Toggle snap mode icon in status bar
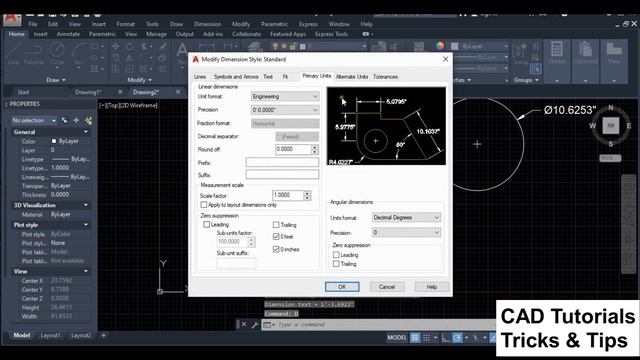Image resolution: width=640 pixels, height=360 pixels. pos(427,338)
